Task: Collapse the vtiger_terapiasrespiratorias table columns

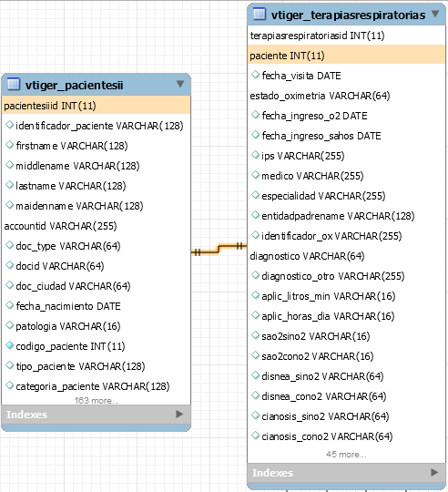Action: coord(435,14)
